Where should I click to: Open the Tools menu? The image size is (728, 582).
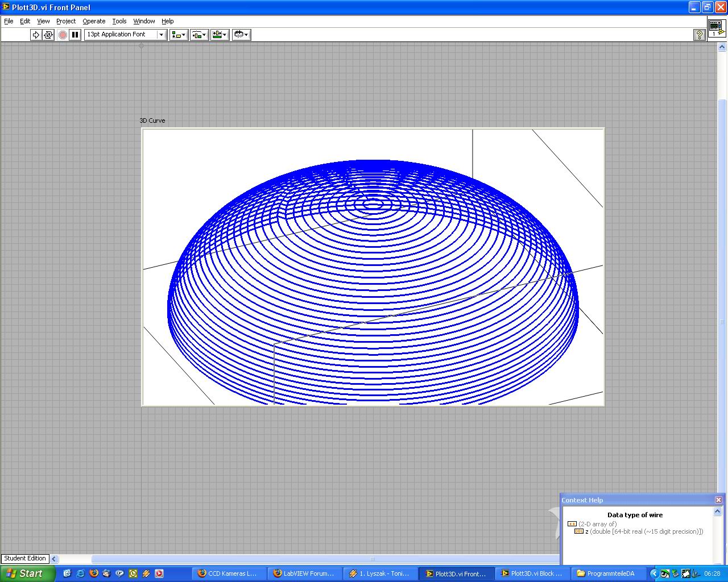[119, 21]
